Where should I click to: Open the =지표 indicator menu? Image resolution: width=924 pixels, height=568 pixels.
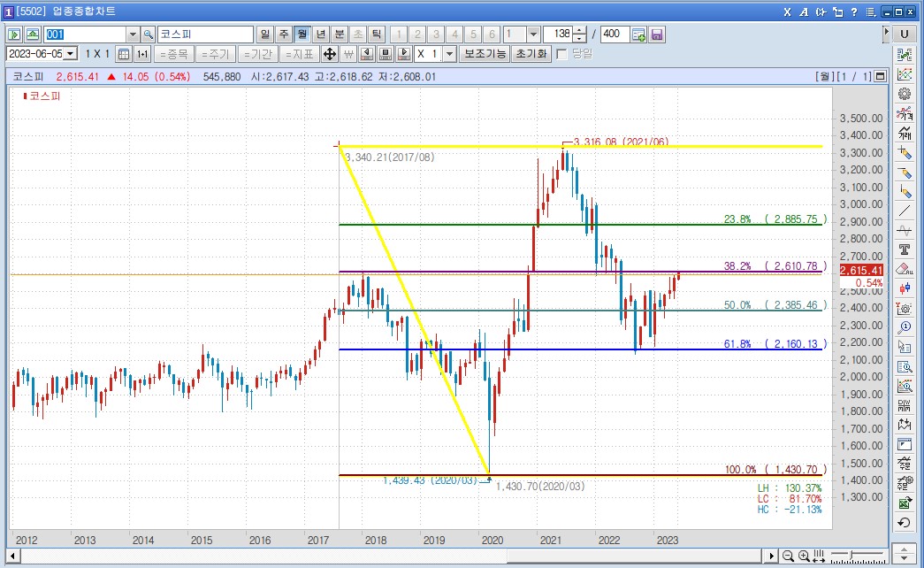tap(299, 54)
